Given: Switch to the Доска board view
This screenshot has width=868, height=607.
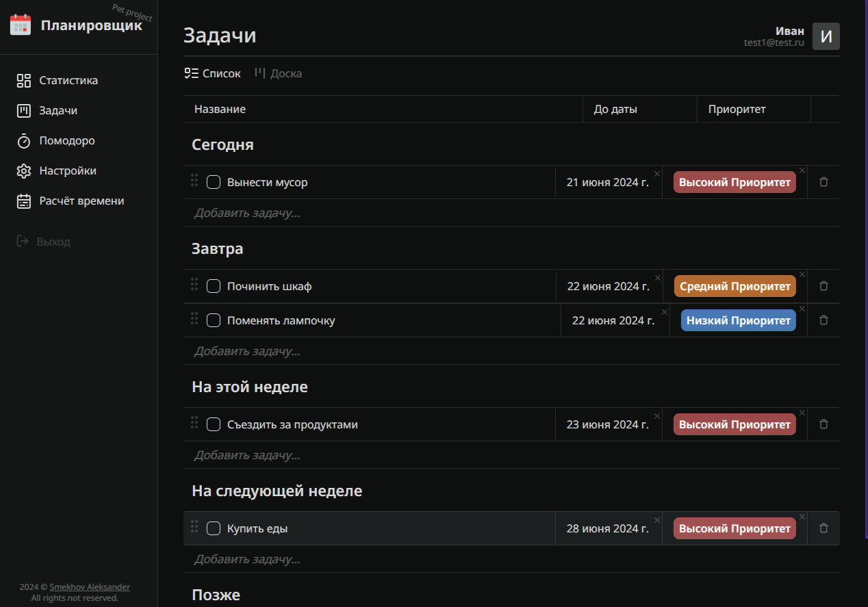Looking at the screenshot, I should tap(279, 73).
